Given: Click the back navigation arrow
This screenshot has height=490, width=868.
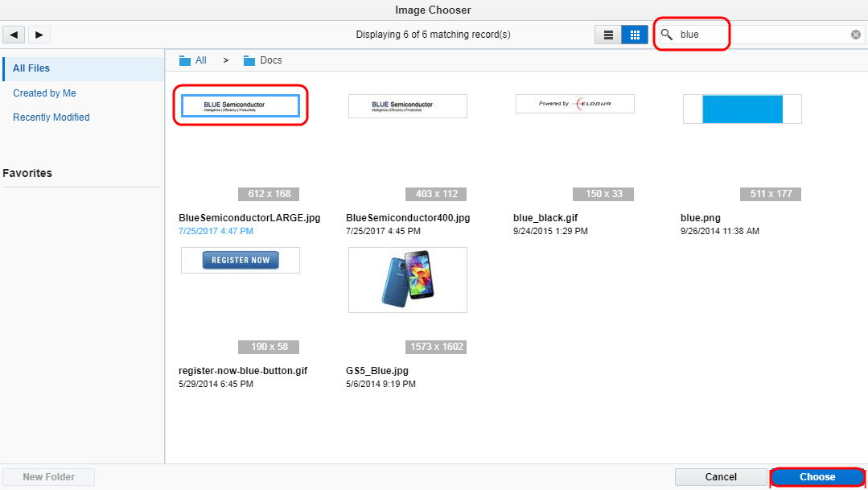Looking at the screenshot, I should pyautogui.click(x=13, y=34).
